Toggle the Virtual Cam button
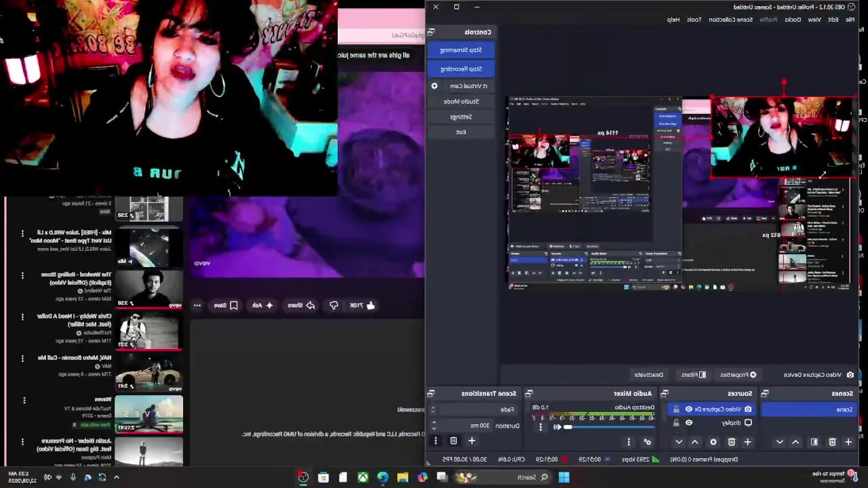The height and width of the screenshot is (488, 868). tap(468, 86)
